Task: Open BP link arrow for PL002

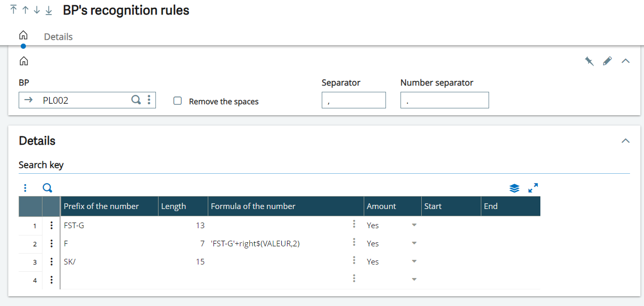Action: [29, 100]
